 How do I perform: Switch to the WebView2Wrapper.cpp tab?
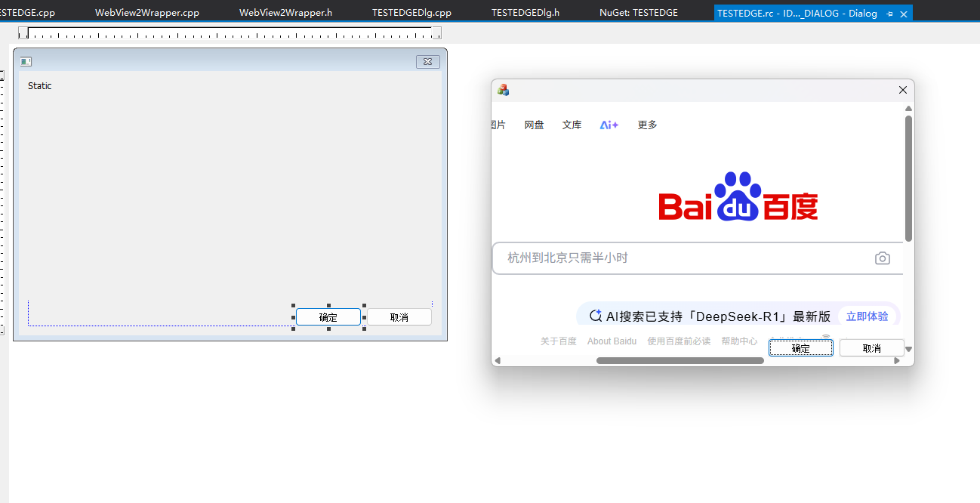click(x=147, y=13)
